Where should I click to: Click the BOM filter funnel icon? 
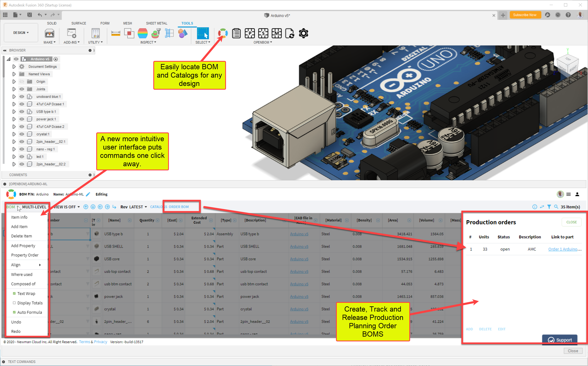pos(549,207)
